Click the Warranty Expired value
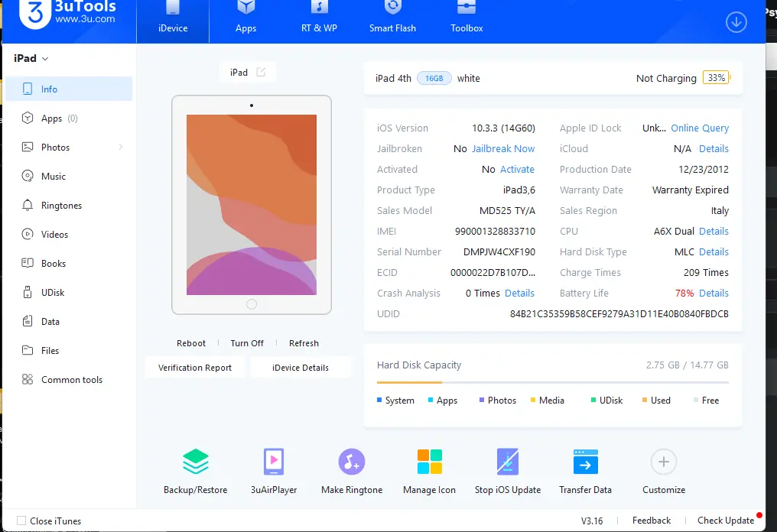Viewport: 777px width, 532px height. tap(691, 190)
